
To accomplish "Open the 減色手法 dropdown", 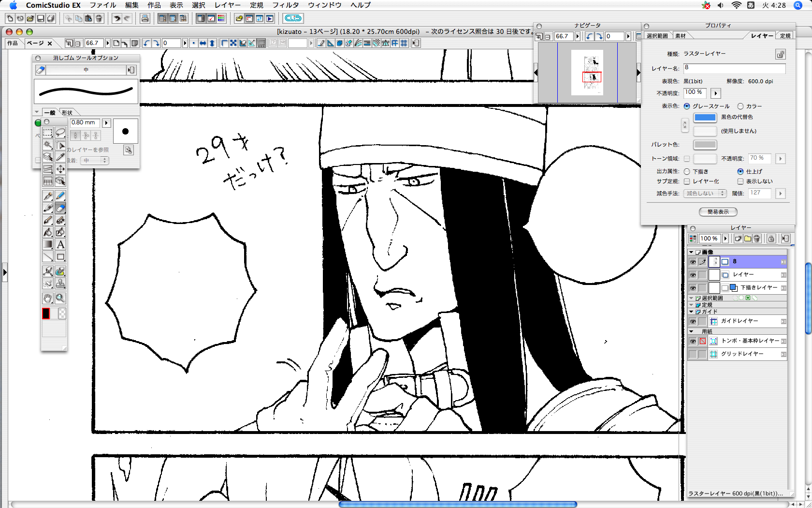I will 705,193.
